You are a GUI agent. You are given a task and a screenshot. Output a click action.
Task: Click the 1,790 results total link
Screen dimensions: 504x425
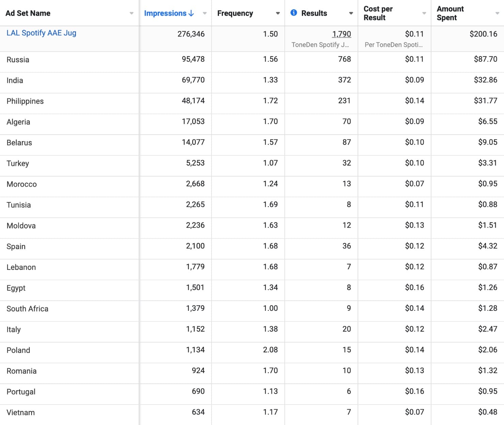tap(342, 34)
